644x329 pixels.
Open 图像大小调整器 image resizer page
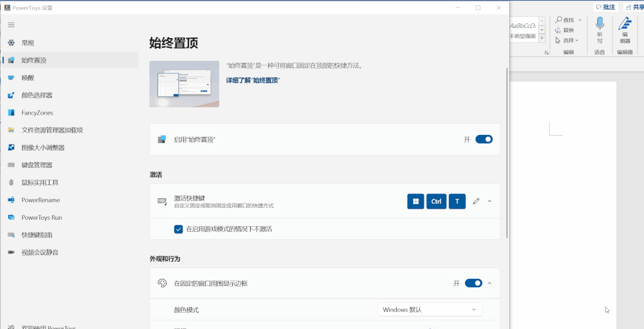pyautogui.click(x=70, y=147)
